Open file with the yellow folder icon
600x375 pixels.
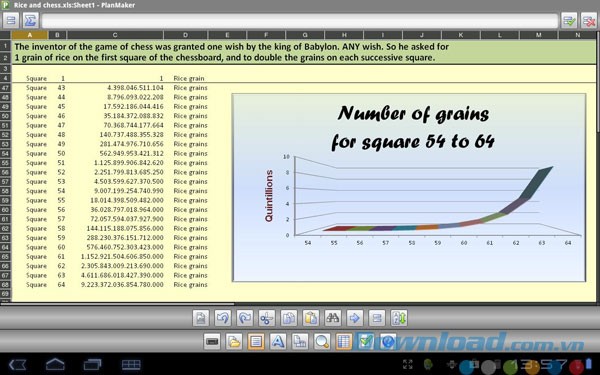pos(234,341)
